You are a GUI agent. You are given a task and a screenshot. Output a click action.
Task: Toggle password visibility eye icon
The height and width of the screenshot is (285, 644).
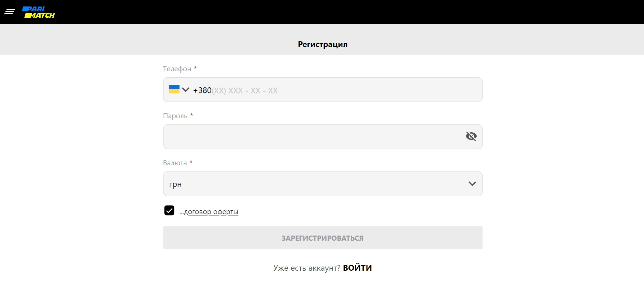click(471, 136)
